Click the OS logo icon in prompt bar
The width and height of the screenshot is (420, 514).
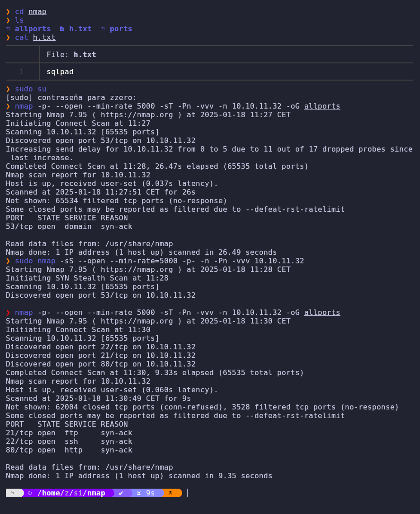tap(12, 493)
